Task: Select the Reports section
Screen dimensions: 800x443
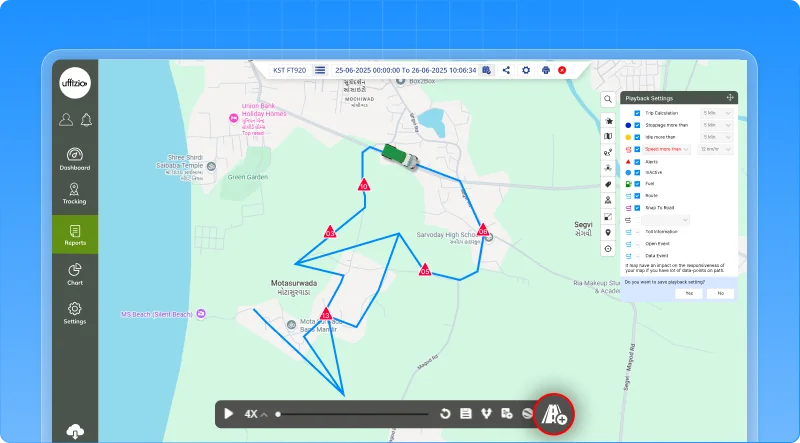Action: click(75, 235)
